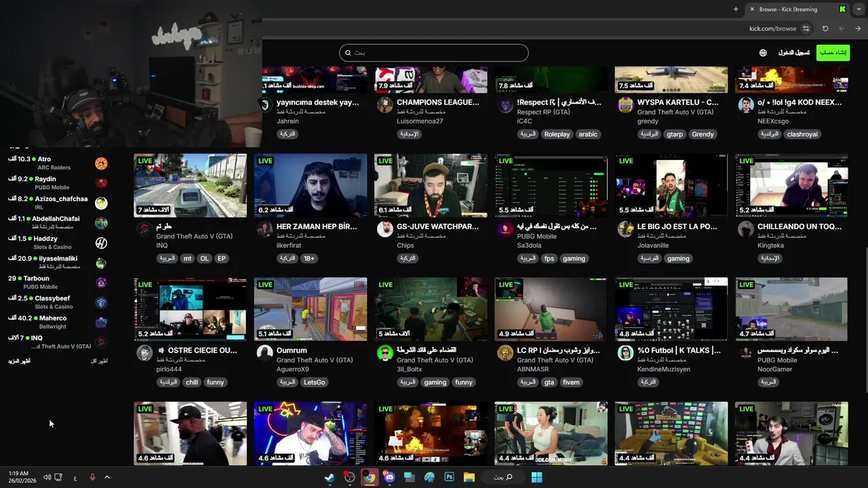Click the search magnifier icon in Kick search
868x488 pixels.
(x=348, y=53)
